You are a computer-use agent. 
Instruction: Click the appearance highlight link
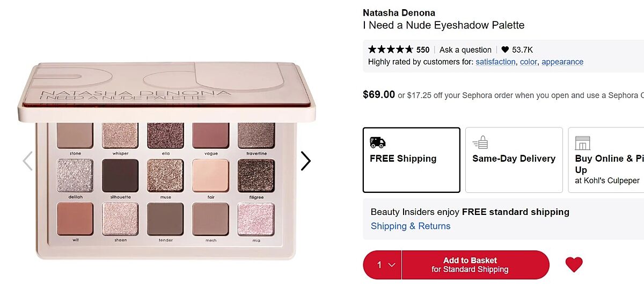pyautogui.click(x=562, y=62)
